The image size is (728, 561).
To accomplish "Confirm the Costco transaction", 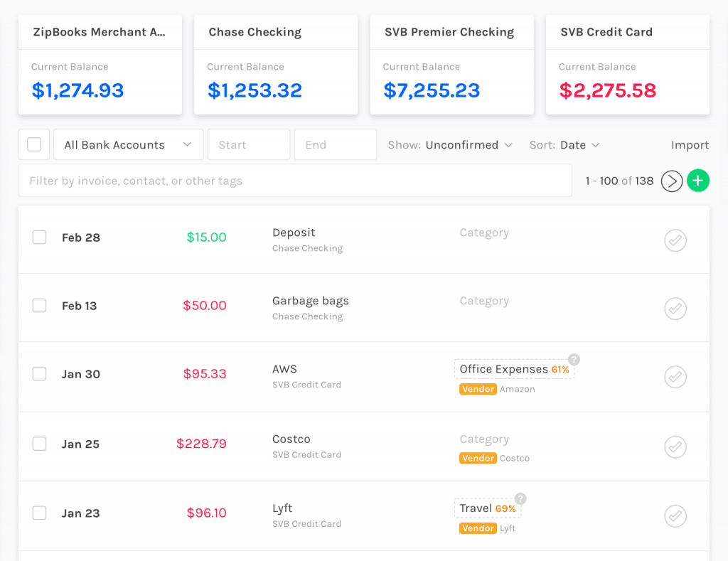I will click(675, 447).
